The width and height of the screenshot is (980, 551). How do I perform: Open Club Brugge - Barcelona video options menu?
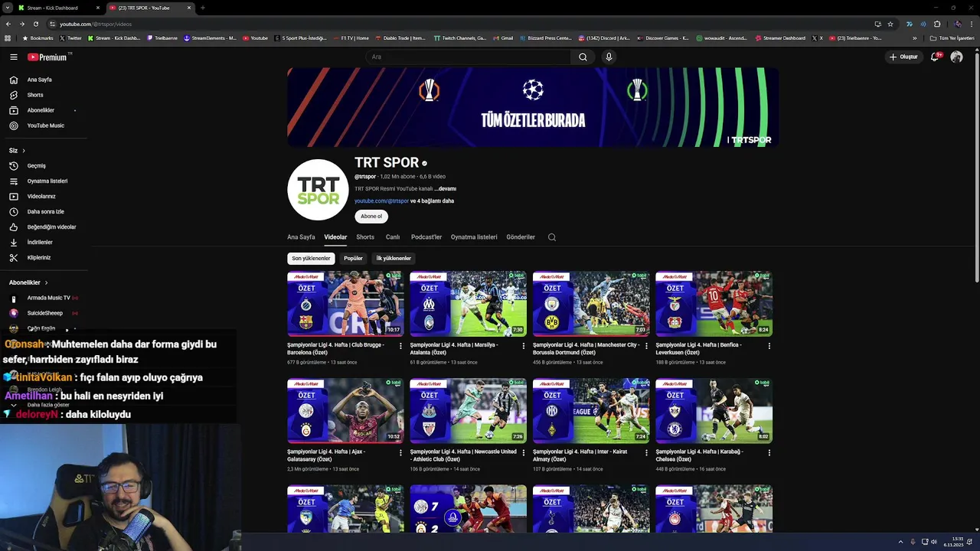[400, 346]
